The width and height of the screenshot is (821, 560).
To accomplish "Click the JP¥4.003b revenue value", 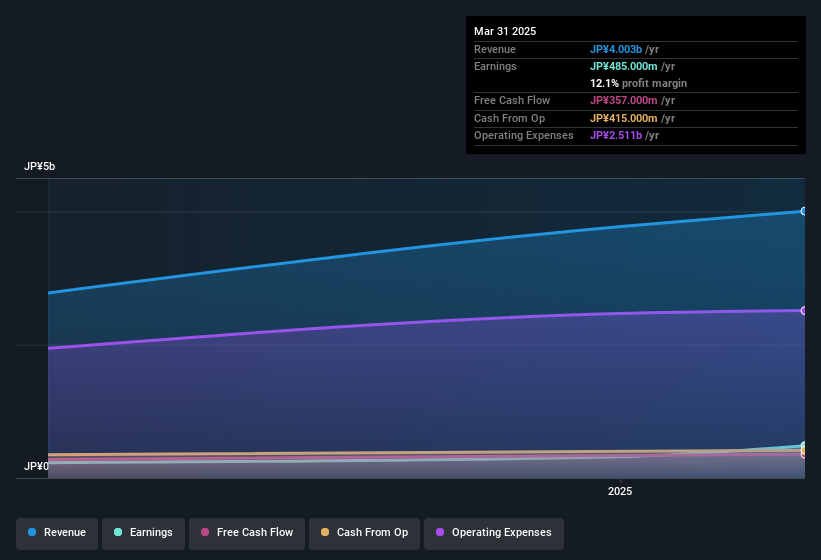I will [x=616, y=49].
